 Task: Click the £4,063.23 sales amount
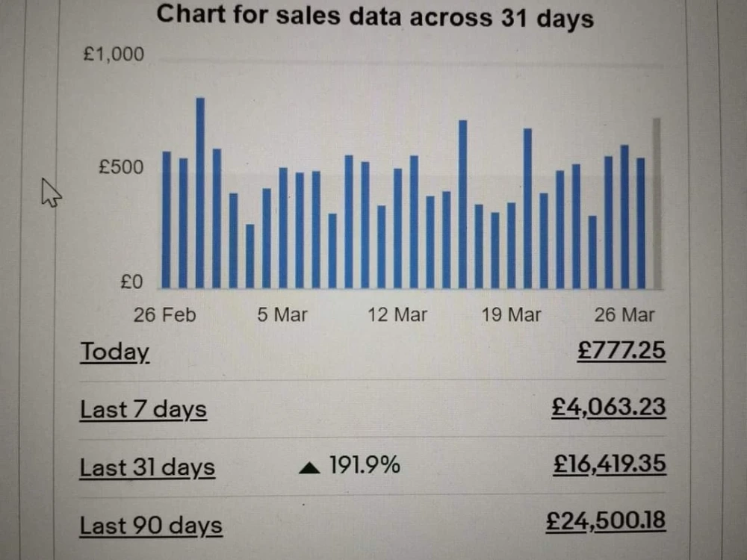click(608, 408)
